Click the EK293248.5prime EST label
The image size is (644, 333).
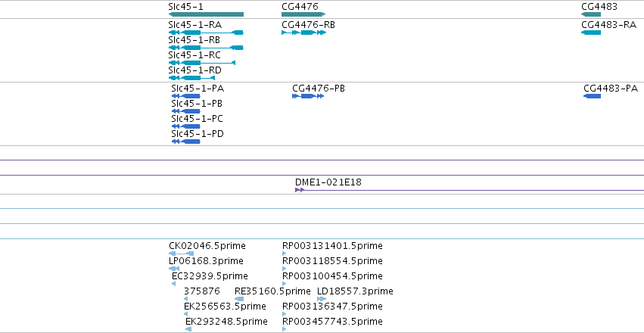(x=226, y=321)
